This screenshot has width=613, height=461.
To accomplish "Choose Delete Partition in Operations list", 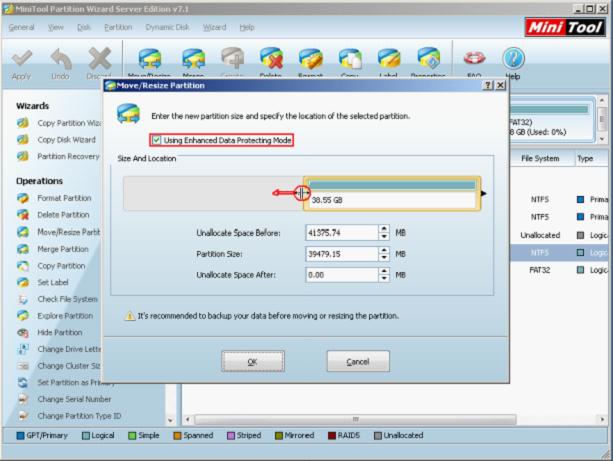I will pyautogui.click(x=53, y=215).
